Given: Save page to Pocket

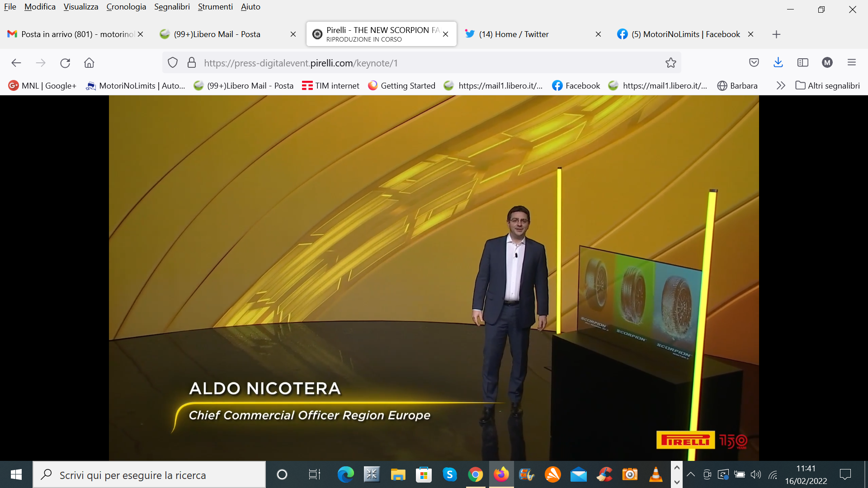Looking at the screenshot, I should coord(754,63).
